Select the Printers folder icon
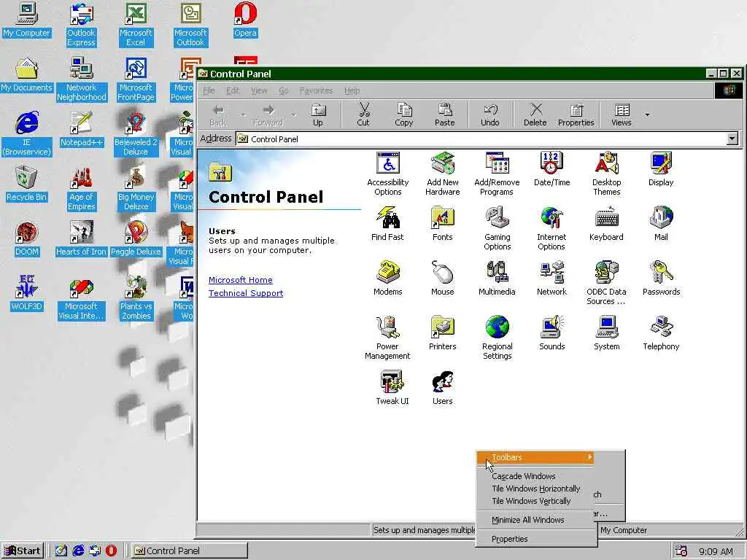 443,332
